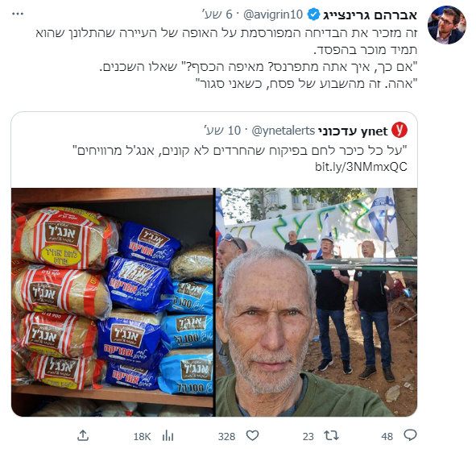Share the tweet via upload arrow icon
The height and width of the screenshot is (449, 476).
tap(83, 435)
